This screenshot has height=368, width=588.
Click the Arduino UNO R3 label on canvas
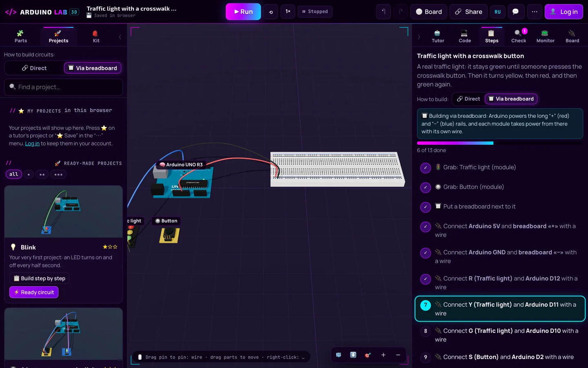181,165
